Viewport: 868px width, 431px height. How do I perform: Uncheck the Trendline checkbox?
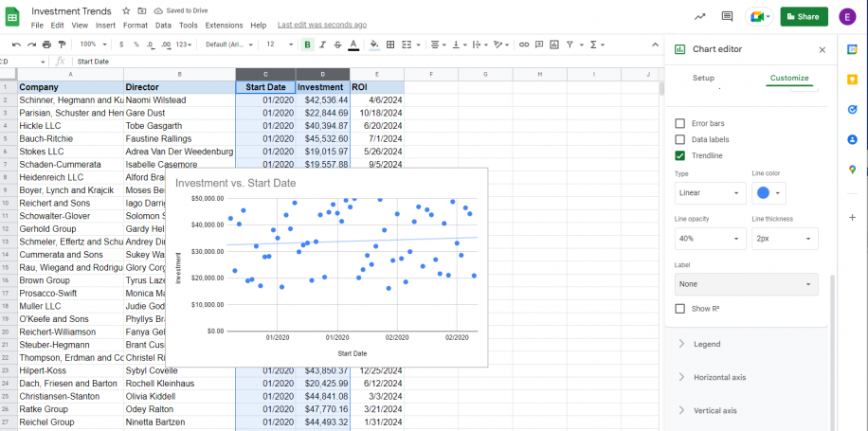pyautogui.click(x=679, y=155)
